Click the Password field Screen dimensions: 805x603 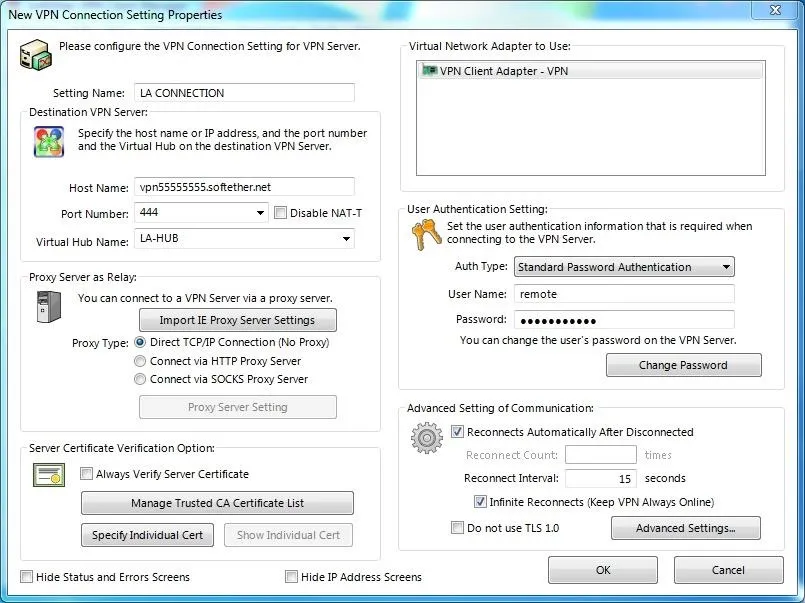pos(624,320)
